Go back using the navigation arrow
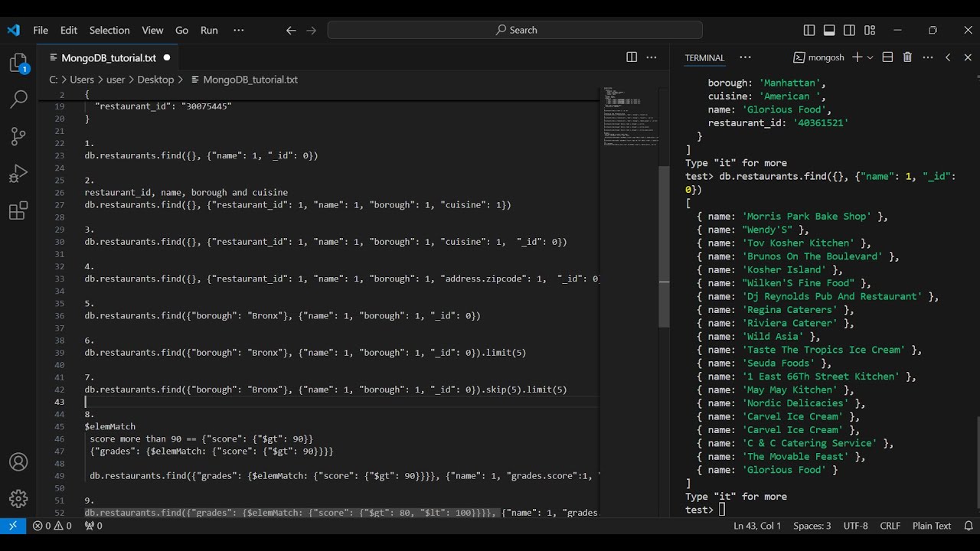980x551 pixels. [x=291, y=30]
